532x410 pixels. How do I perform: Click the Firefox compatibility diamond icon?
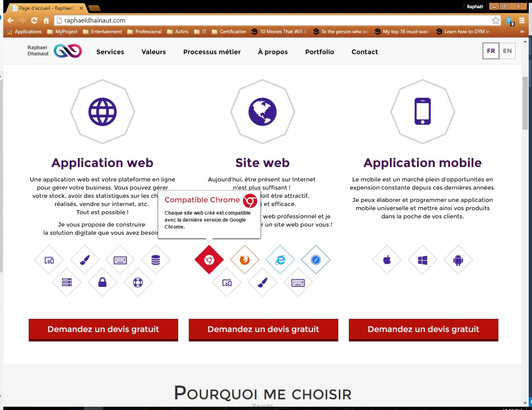pos(245,260)
